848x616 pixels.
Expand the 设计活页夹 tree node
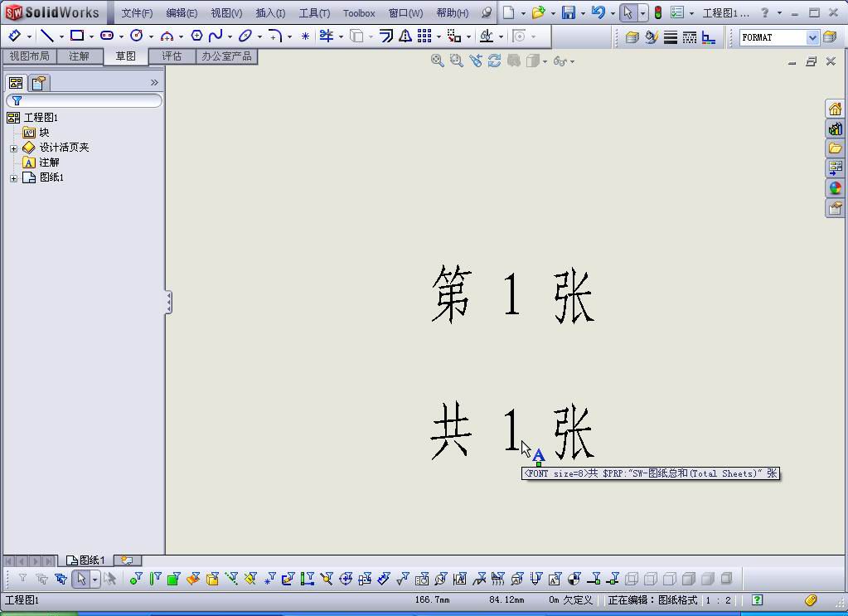pos(13,148)
